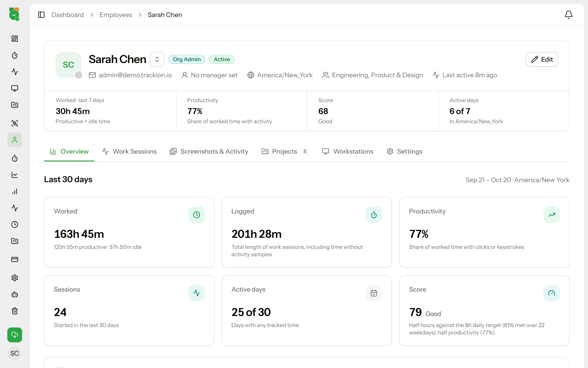Go to Dashboard breadcrumb link
Image resolution: width=588 pixels, height=368 pixels.
[x=68, y=15]
